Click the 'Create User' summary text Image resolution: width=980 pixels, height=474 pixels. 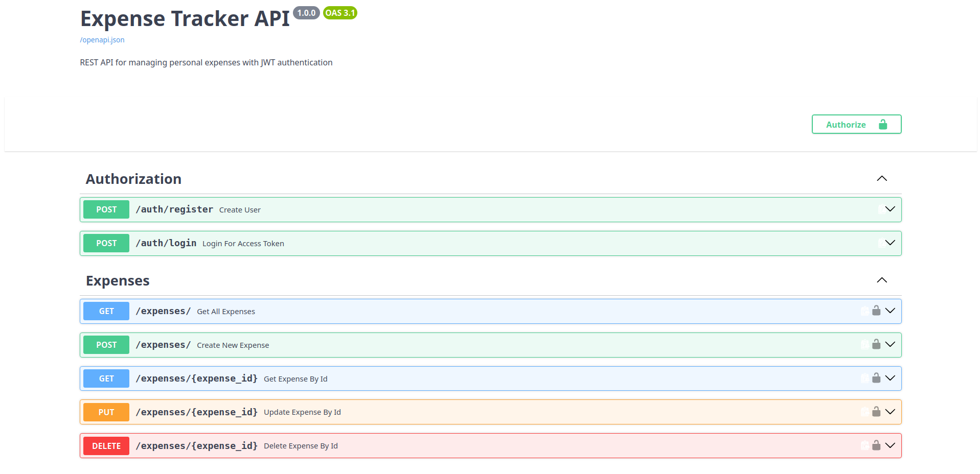(x=240, y=210)
